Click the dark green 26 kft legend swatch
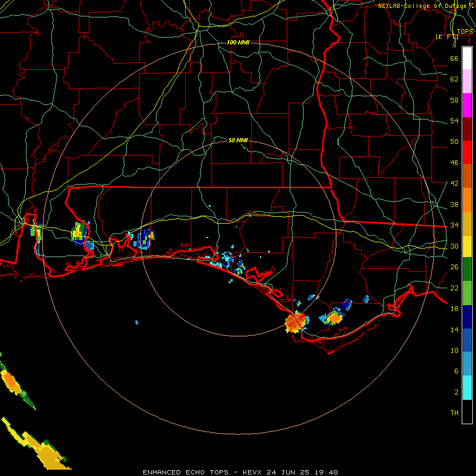 tap(467, 269)
